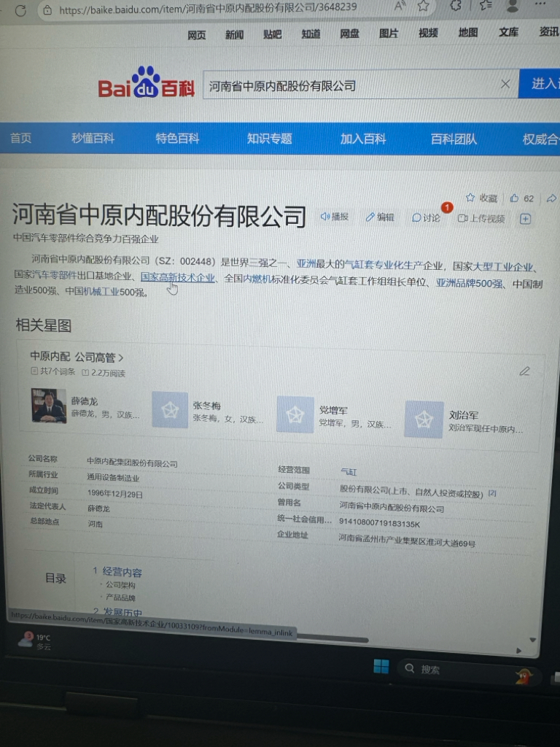Open the 文库 top navigation link
The width and height of the screenshot is (560, 747).
point(508,32)
